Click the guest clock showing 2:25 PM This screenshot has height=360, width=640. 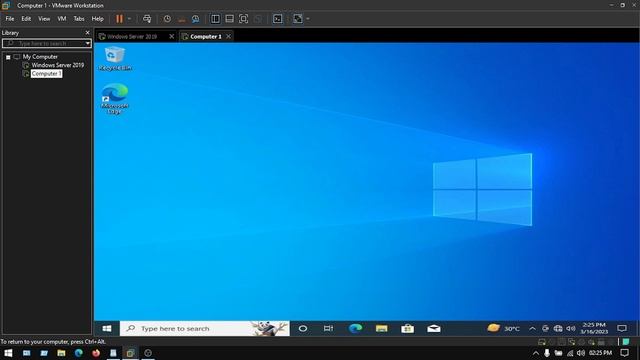click(594, 328)
